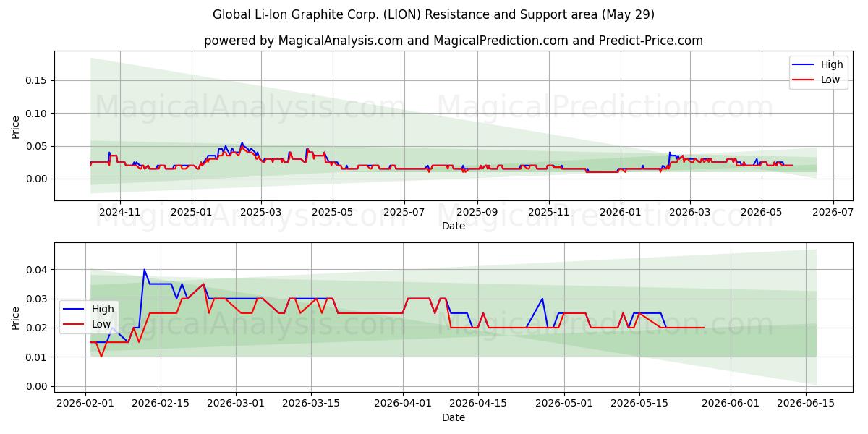Click the 2026-04-01 tick label on bottom chart
This screenshot has height=434, width=868.
pyautogui.click(x=402, y=404)
